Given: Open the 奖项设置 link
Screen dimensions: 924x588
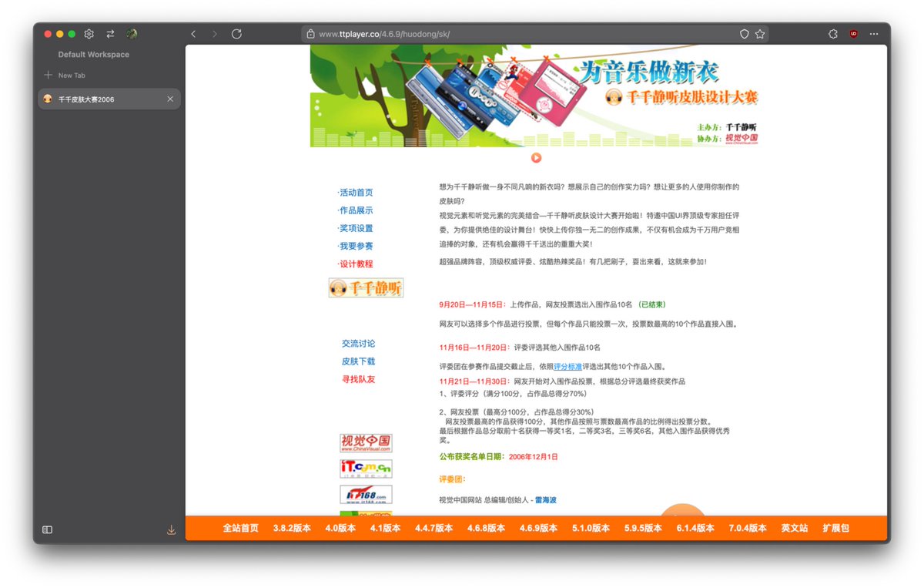Looking at the screenshot, I should (x=356, y=228).
